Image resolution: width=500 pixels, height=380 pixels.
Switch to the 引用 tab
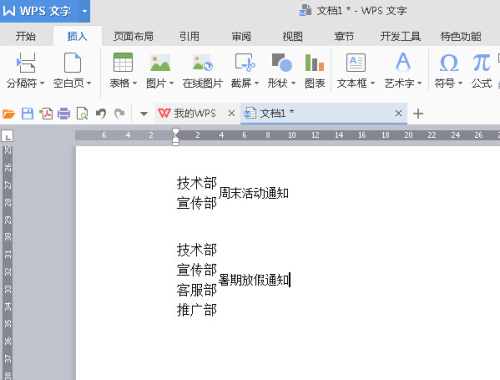(x=189, y=36)
